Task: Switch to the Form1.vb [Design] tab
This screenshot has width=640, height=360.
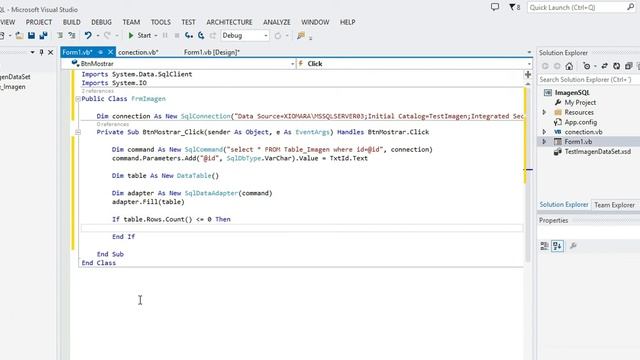Action: (x=212, y=52)
